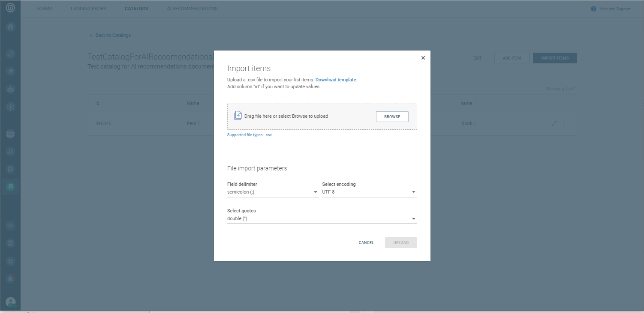Click the file upload document icon
Screen dimensions: 644x313
[238, 116]
